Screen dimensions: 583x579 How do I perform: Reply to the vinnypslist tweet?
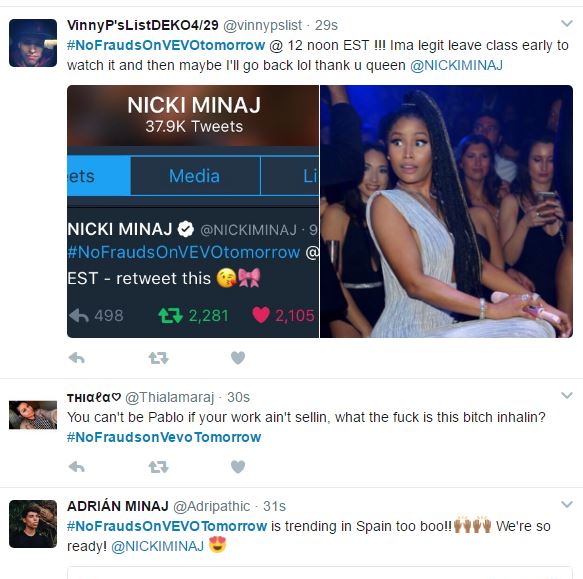[77, 358]
